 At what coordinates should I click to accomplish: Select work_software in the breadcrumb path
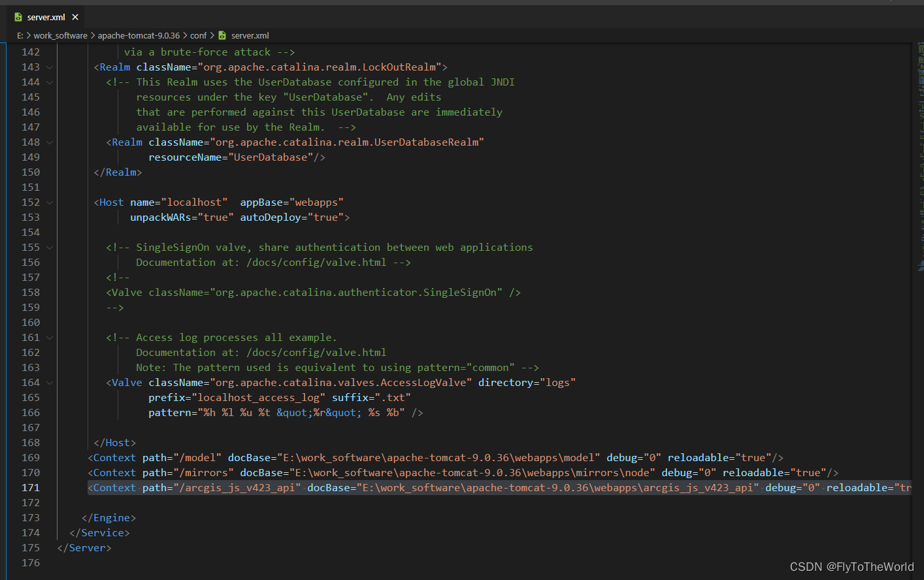click(60, 35)
